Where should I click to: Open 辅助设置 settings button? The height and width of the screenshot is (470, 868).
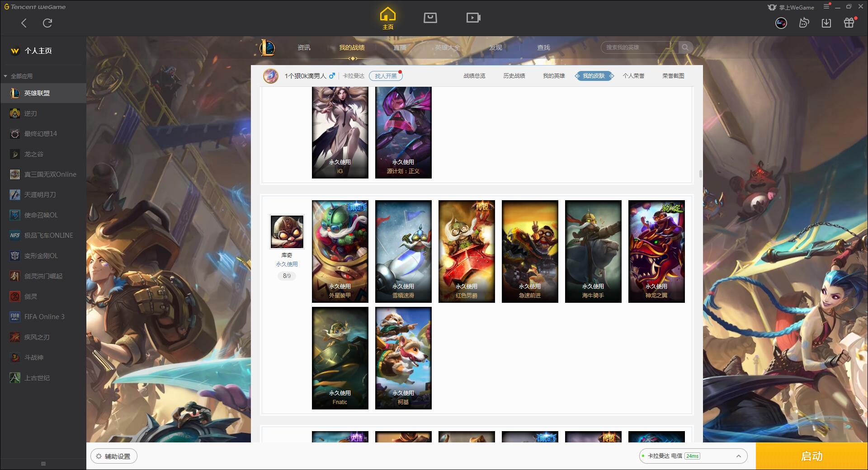pos(114,456)
